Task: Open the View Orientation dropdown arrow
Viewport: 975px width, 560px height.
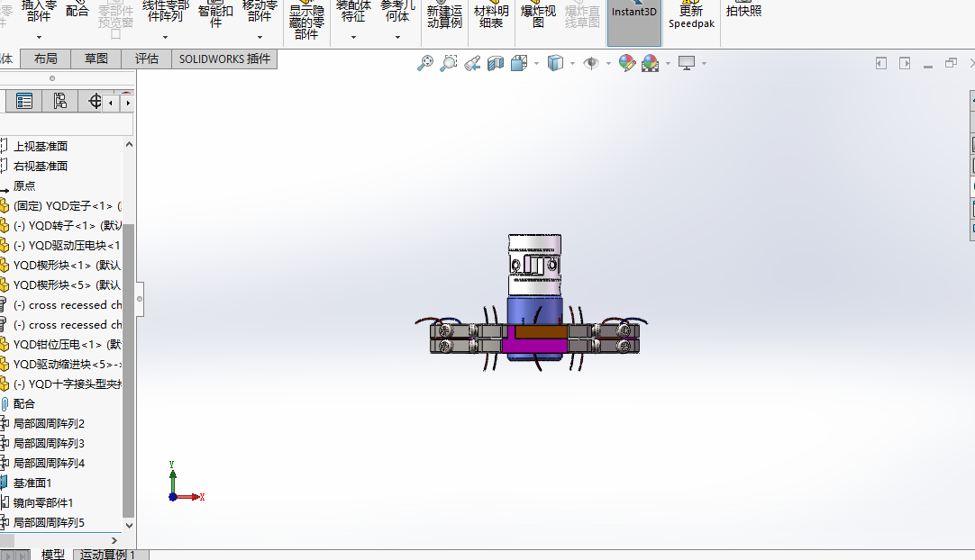Action: point(536,63)
